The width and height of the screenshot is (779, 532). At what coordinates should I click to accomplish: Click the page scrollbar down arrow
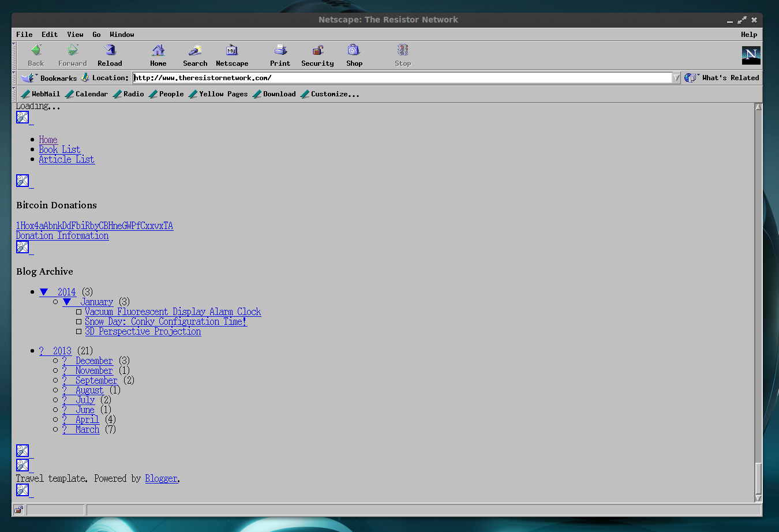pyautogui.click(x=758, y=498)
